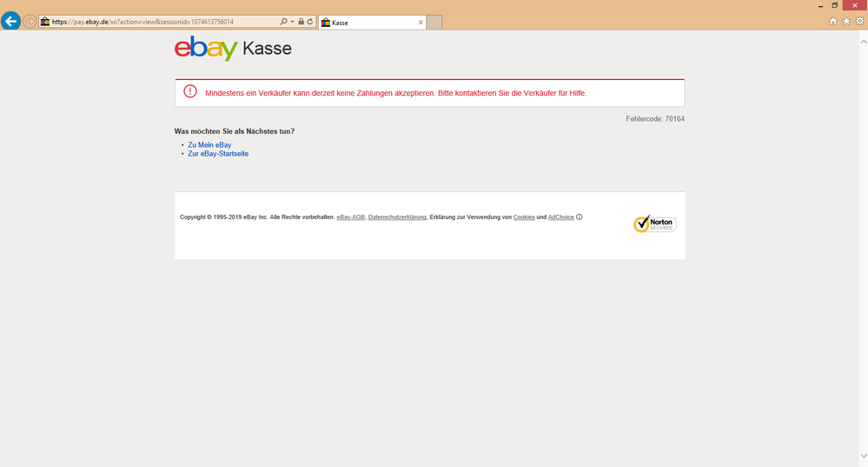Click the browser forward arrow button
This screenshot has width=868, height=467.
(30, 22)
